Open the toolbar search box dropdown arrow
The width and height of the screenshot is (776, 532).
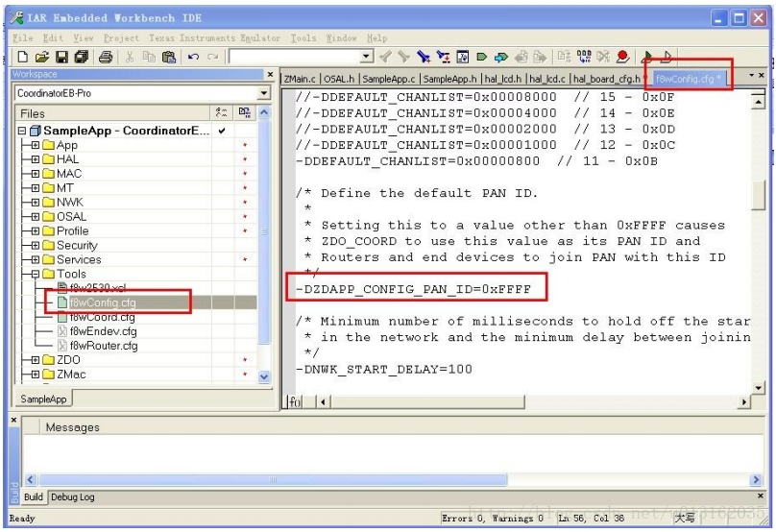click(366, 57)
